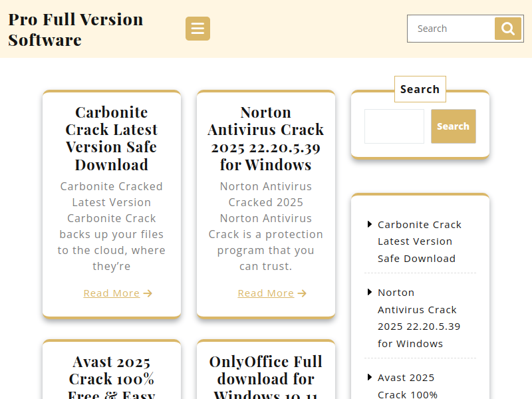The width and height of the screenshot is (532, 399).
Task: Click Read More under Norton Antivirus post
Action: (265, 293)
